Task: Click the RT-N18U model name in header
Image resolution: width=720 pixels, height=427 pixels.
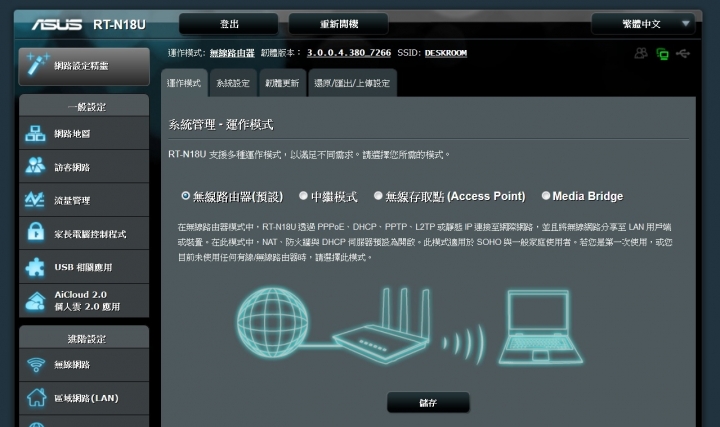Action: (x=119, y=24)
